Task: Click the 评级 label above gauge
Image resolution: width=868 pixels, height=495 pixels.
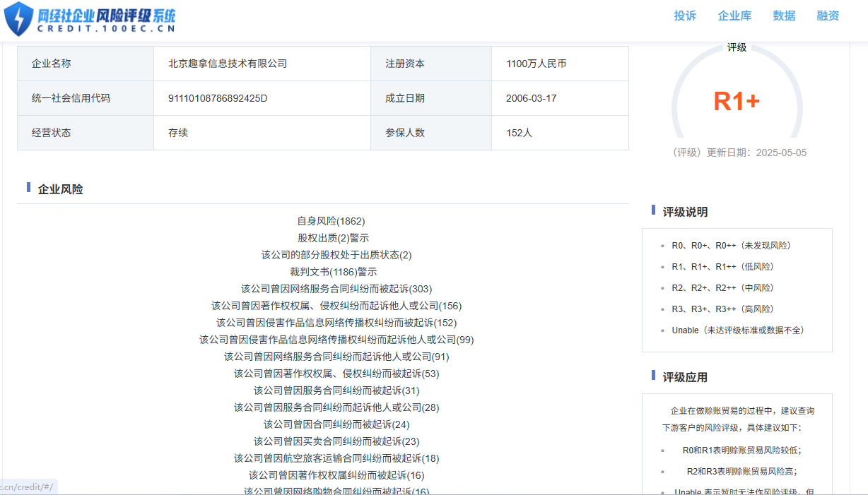Action: (737, 47)
